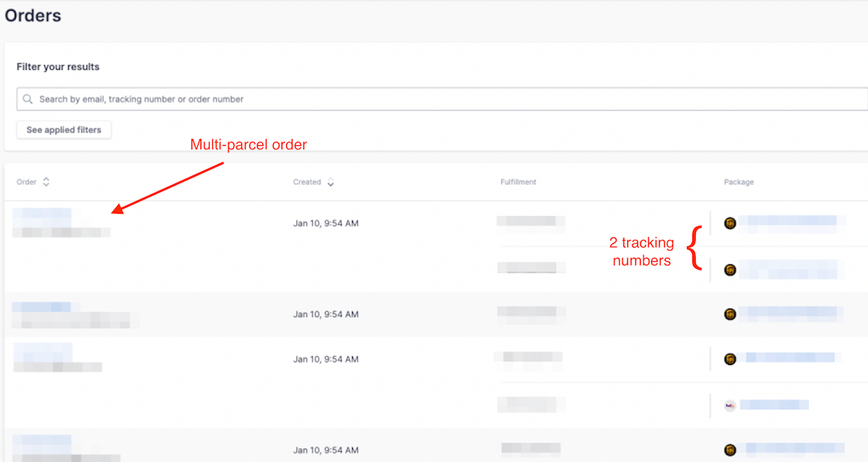Sort by the Created column header
868x462 pixels.
307,182
